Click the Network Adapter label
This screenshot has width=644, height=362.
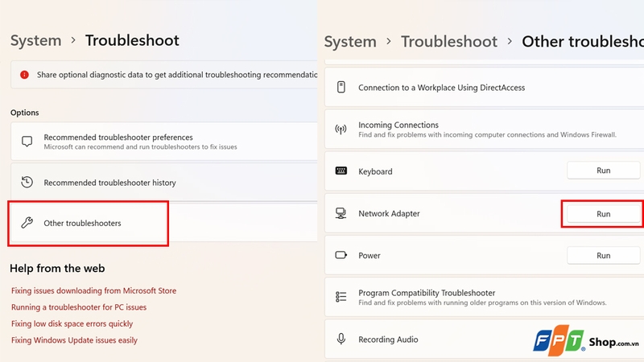pos(389,213)
